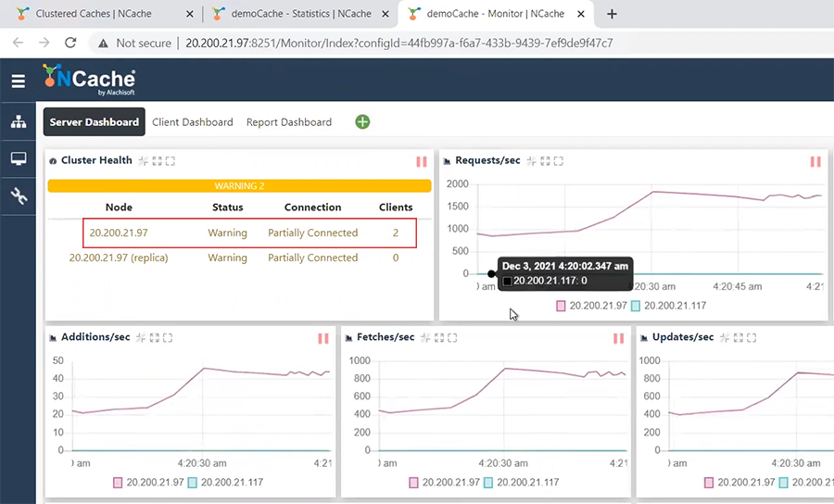Add a new dashboard with green plus
The width and height of the screenshot is (834, 504).
coord(362,121)
